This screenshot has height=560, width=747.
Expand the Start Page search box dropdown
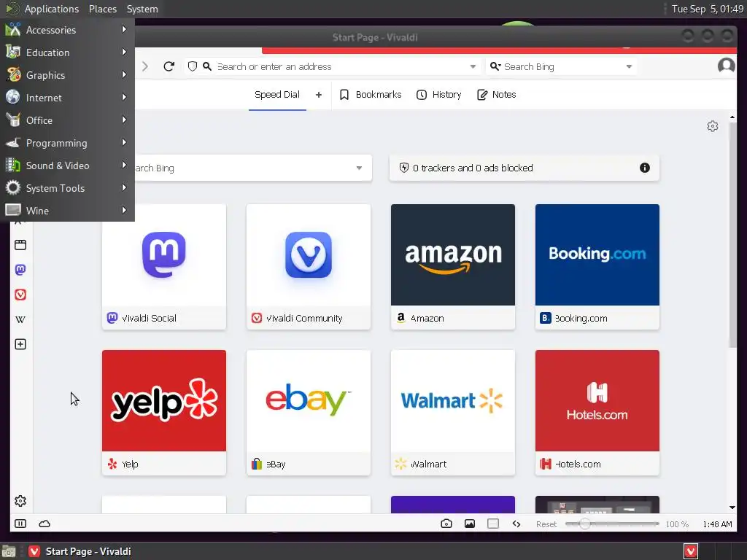(x=359, y=168)
